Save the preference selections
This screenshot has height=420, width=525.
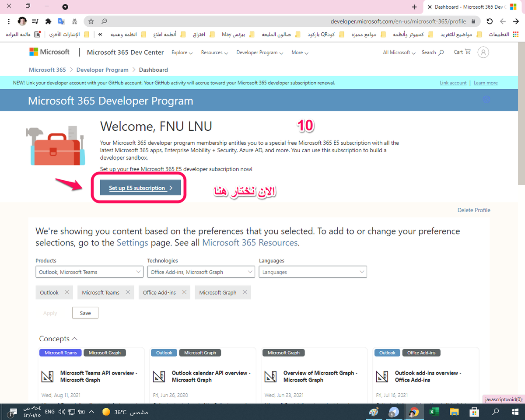[x=85, y=313]
